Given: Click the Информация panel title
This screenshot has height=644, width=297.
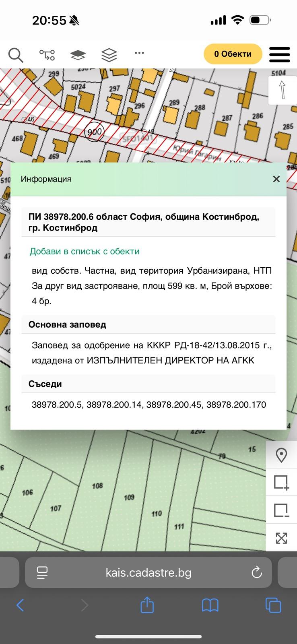Looking at the screenshot, I should pos(46,179).
